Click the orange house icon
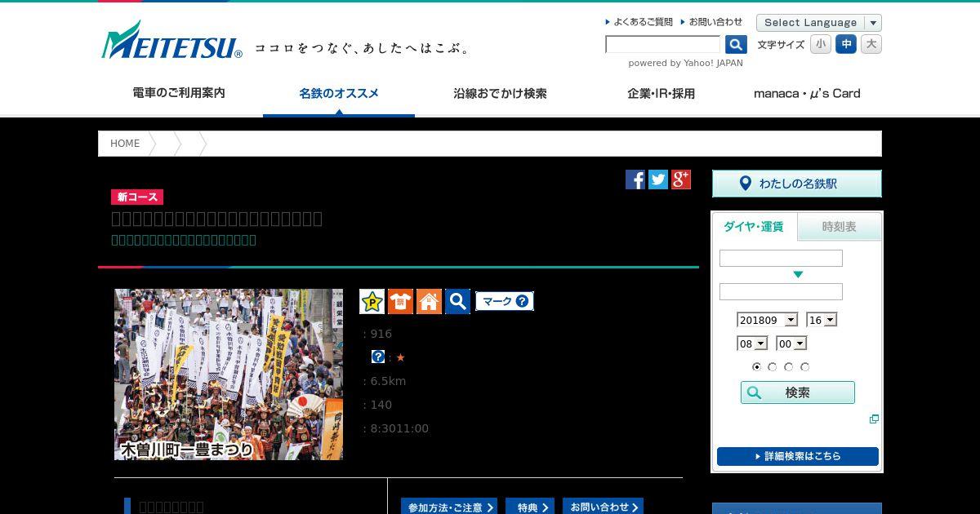 [x=429, y=301]
